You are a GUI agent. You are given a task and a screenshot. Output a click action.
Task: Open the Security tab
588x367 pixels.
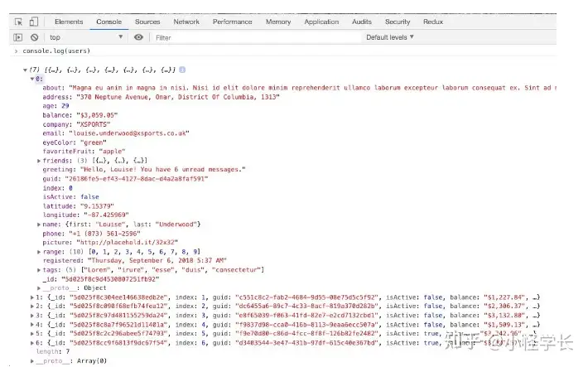click(x=398, y=22)
